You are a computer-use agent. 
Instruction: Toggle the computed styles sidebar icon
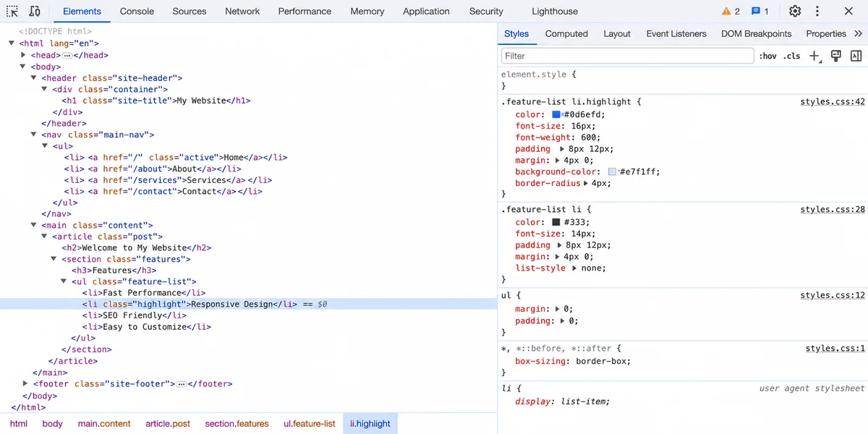click(x=856, y=56)
